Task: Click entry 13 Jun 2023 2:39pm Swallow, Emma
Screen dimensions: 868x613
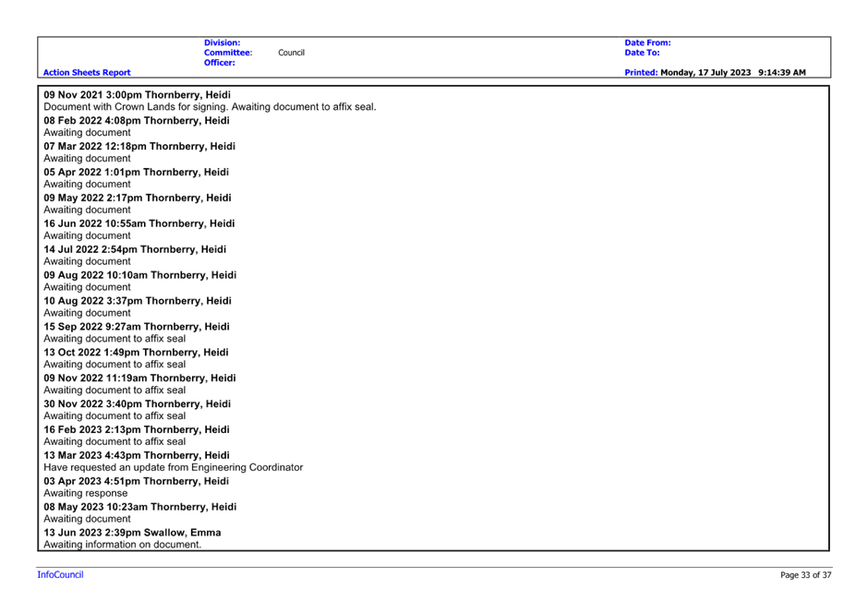Action: click(x=132, y=533)
